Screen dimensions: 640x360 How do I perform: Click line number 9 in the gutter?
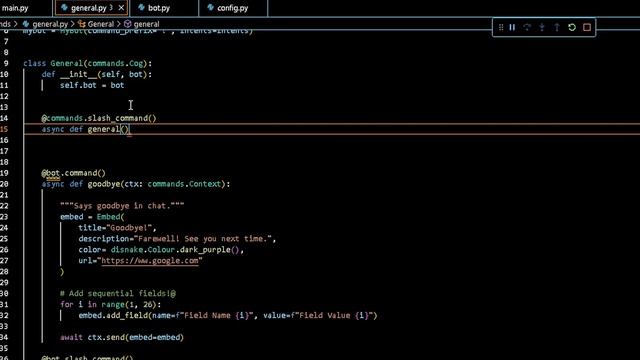[x=6, y=63]
